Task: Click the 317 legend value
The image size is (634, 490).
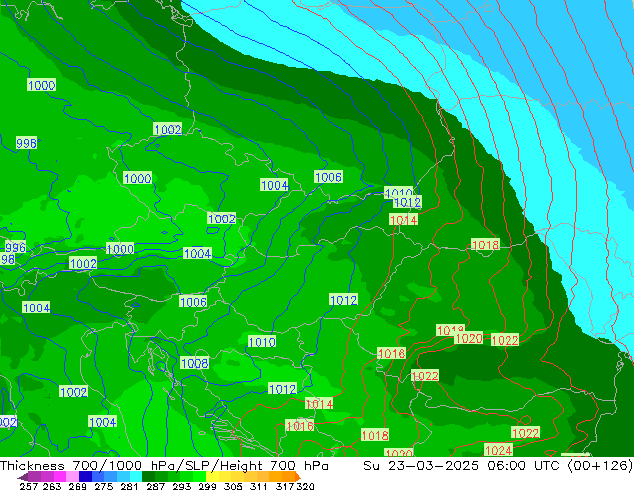Action: tap(285, 486)
